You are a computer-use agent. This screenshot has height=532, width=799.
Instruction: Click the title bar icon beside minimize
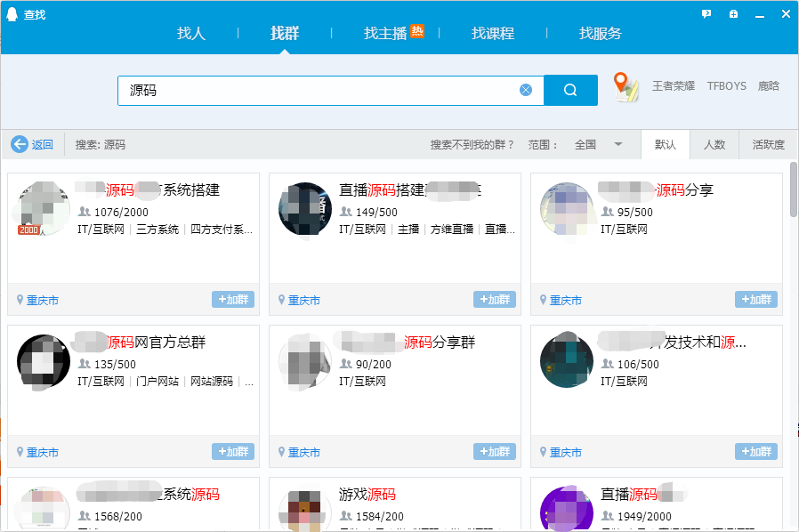click(733, 14)
